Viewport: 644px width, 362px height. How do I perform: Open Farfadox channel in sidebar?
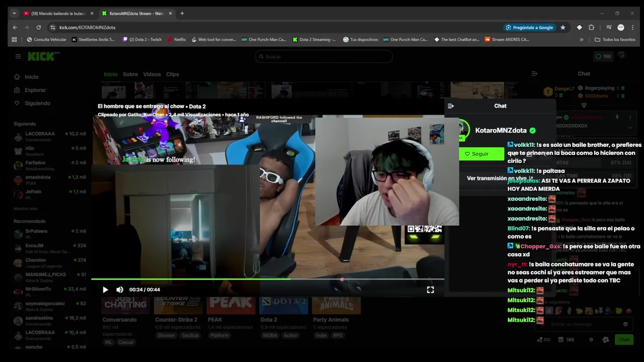(50, 165)
